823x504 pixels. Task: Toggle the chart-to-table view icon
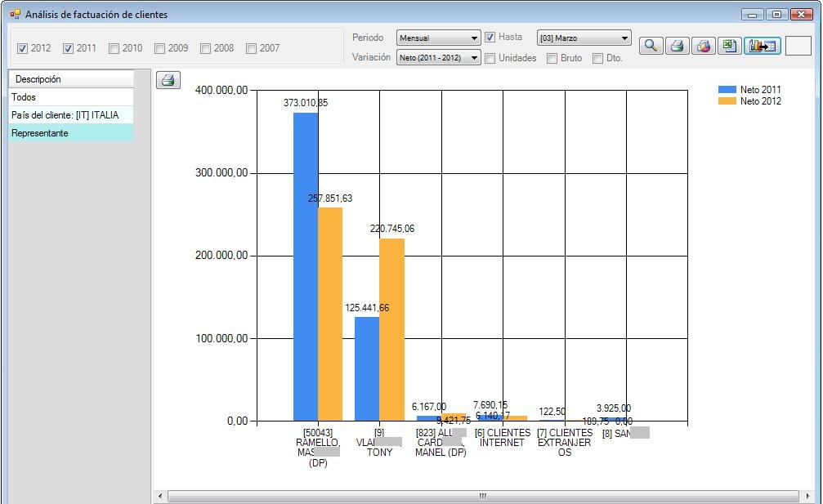tap(762, 46)
